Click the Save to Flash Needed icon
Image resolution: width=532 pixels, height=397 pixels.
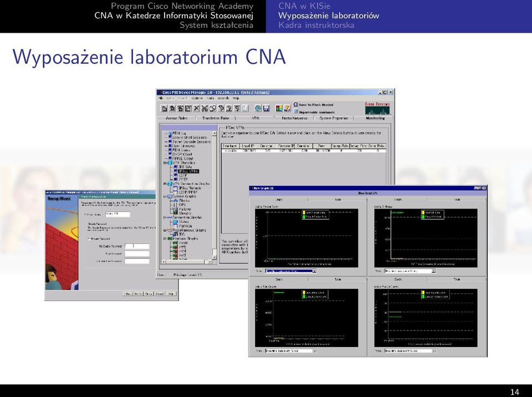(x=295, y=105)
